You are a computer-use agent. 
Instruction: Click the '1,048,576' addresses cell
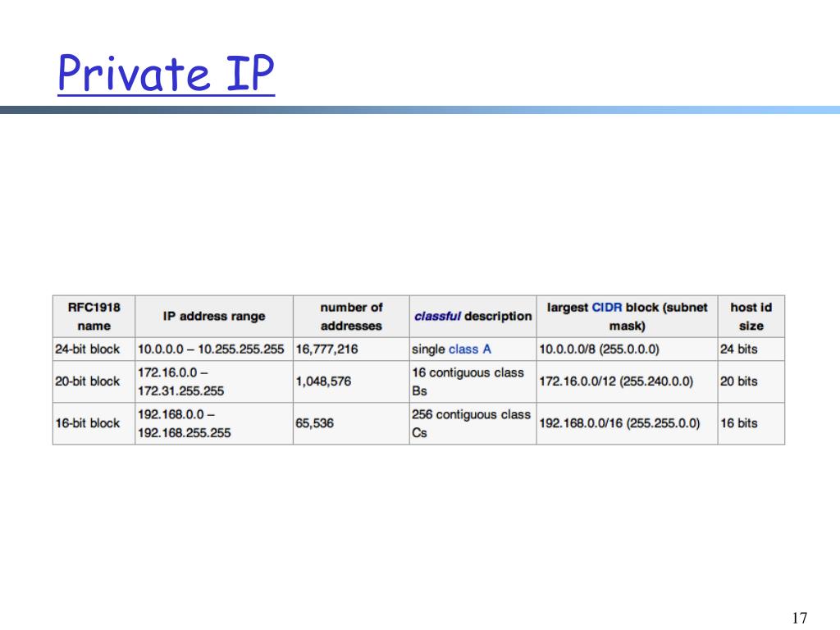pyautogui.click(x=351, y=381)
